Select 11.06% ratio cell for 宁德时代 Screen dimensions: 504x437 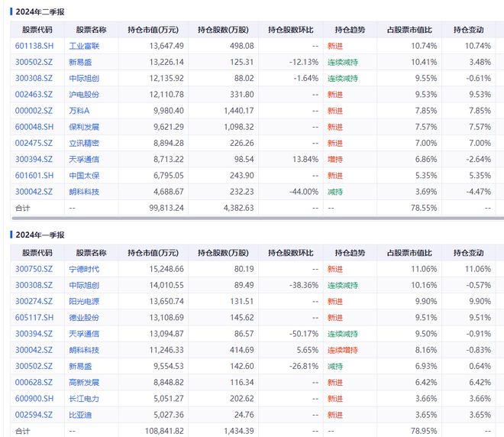424,269
